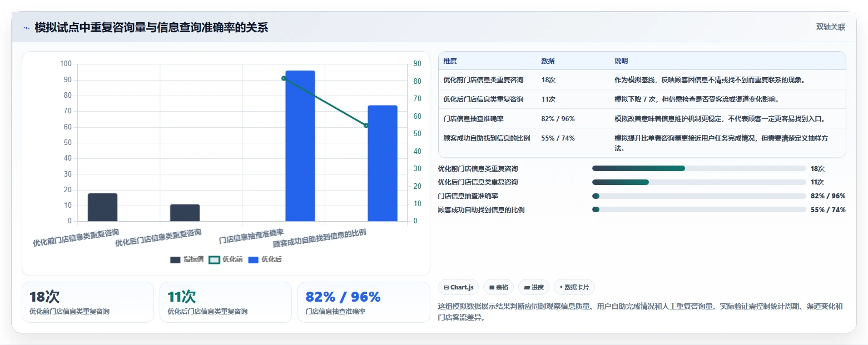The width and height of the screenshot is (868, 345).
Task: Click the lightning icon beside the chart title
Action: click(x=26, y=28)
